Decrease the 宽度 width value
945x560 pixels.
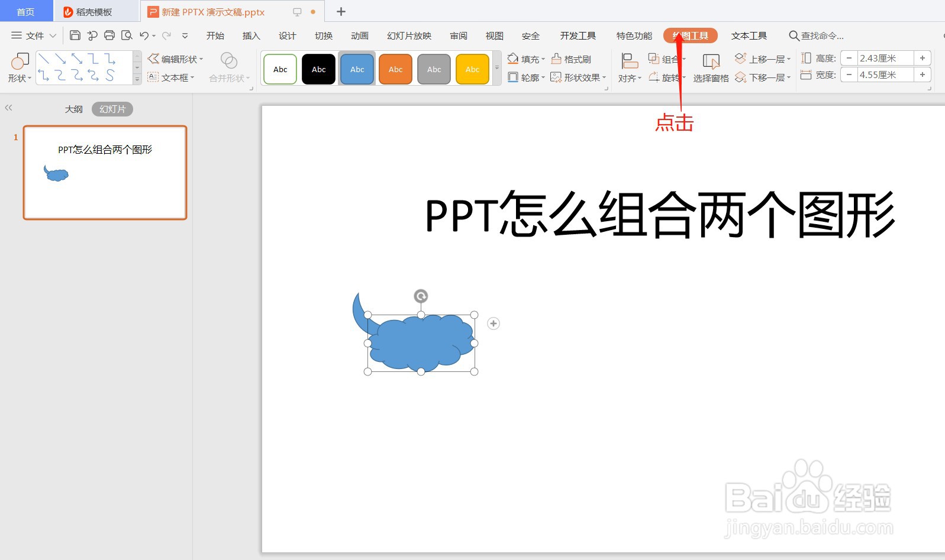coord(849,75)
